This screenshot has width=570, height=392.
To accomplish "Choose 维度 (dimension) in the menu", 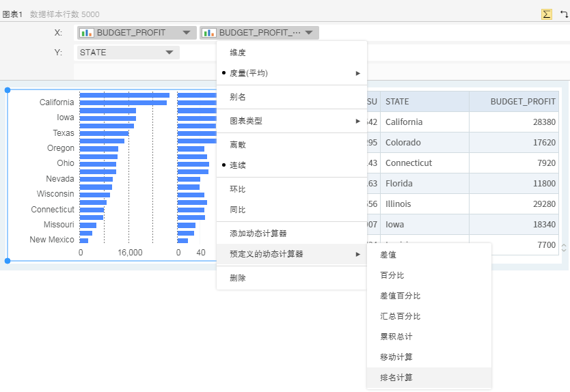I will click(238, 53).
